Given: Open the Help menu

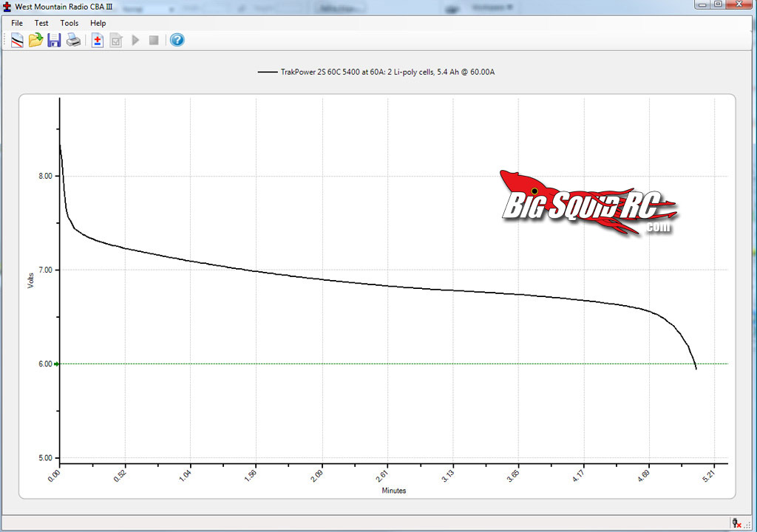Looking at the screenshot, I should tap(98, 23).
